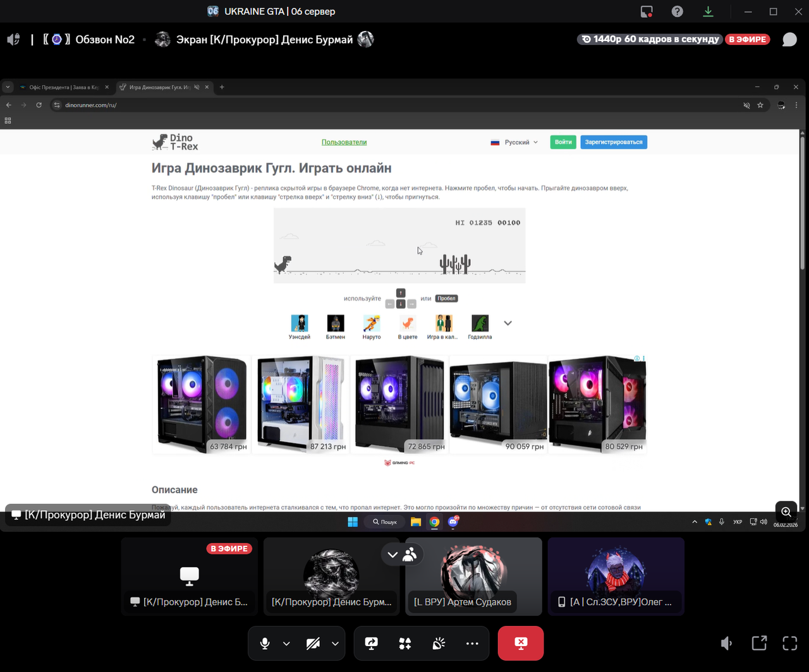Open a new browser tab with plus
This screenshot has width=809, height=672.
[222, 87]
